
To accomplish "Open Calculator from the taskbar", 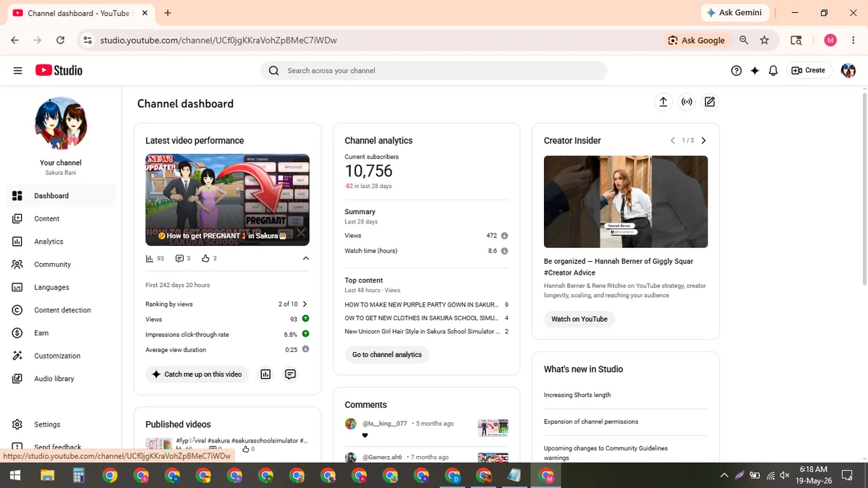I will coord(79,475).
